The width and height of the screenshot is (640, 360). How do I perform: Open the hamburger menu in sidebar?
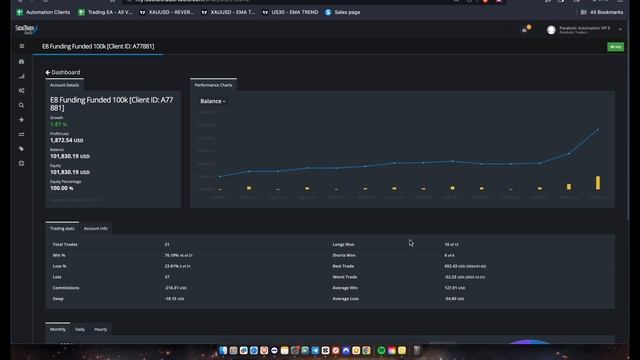tap(22, 46)
